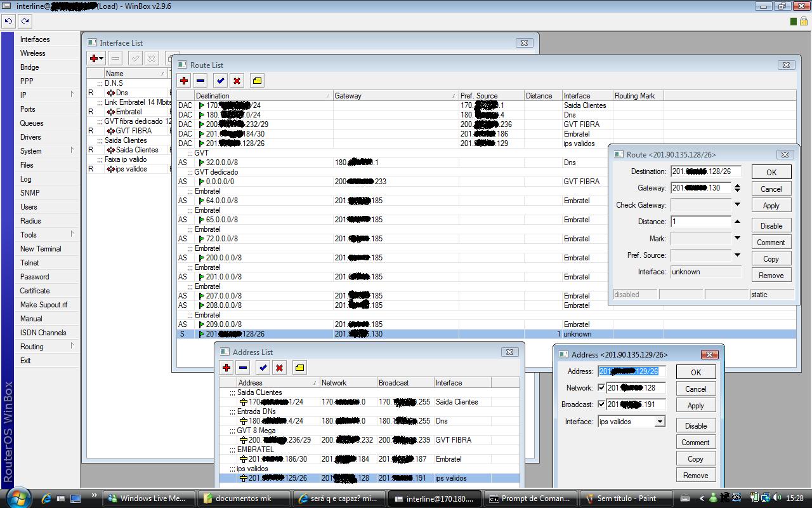Open the Interface dropdown in Address dialog
The height and width of the screenshot is (508, 812).
(x=660, y=422)
